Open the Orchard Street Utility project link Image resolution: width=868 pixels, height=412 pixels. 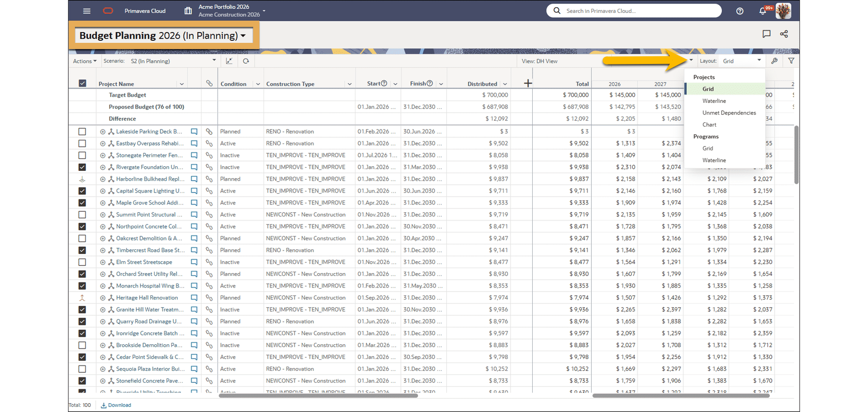[149, 274]
